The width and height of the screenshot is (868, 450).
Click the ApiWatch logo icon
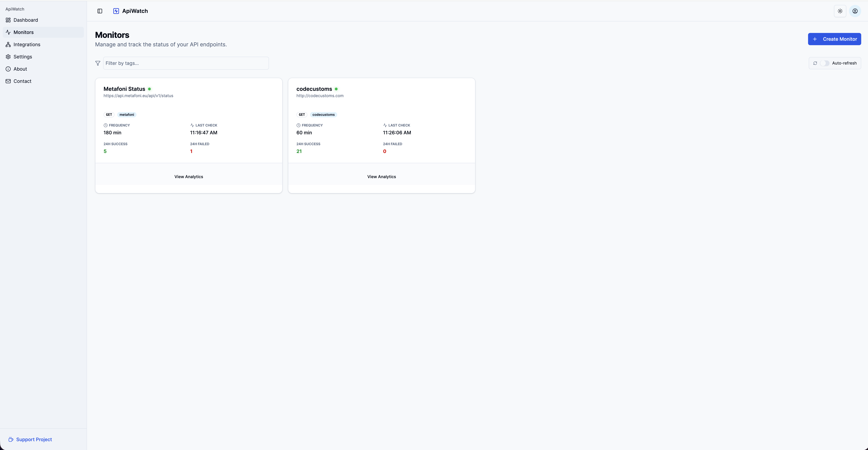[x=116, y=11]
